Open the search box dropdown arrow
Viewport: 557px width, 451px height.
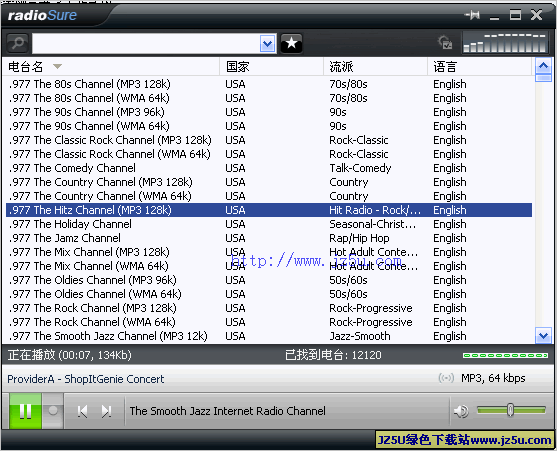[267, 44]
